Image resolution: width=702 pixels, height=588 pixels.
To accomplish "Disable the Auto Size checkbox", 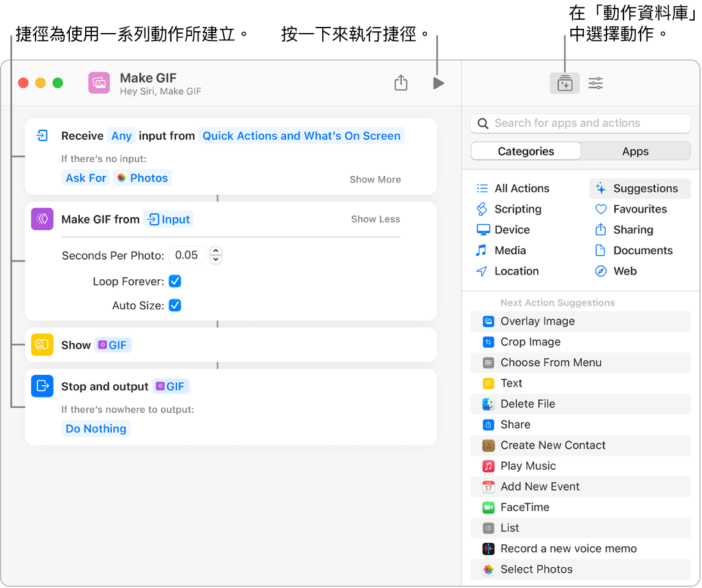I will (175, 305).
